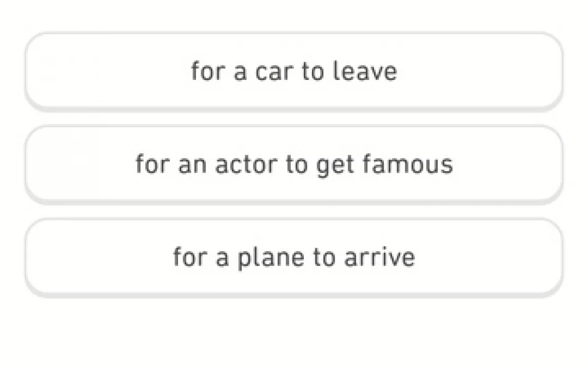Click the first answer choice about a car
588x367 pixels.
[x=293, y=71]
